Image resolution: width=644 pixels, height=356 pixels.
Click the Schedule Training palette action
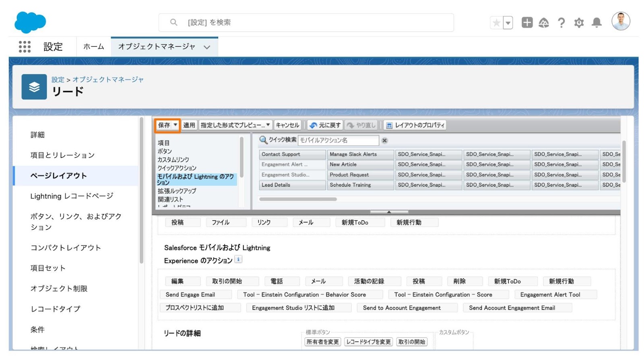click(x=360, y=185)
